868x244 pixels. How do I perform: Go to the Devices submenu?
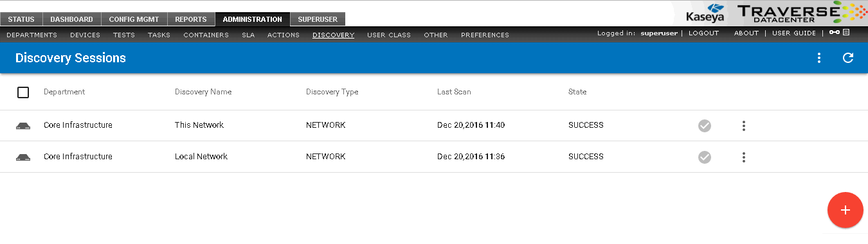click(x=85, y=35)
